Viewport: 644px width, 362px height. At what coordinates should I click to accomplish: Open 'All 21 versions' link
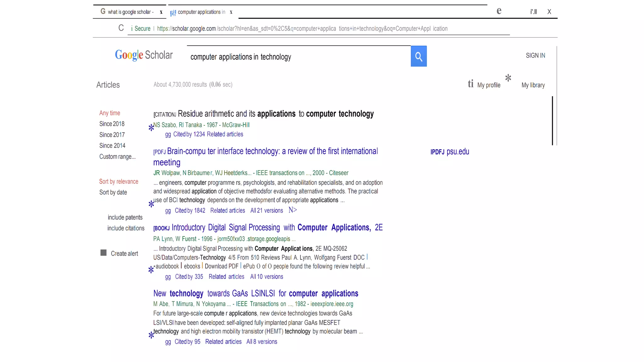(x=267, y=211)
